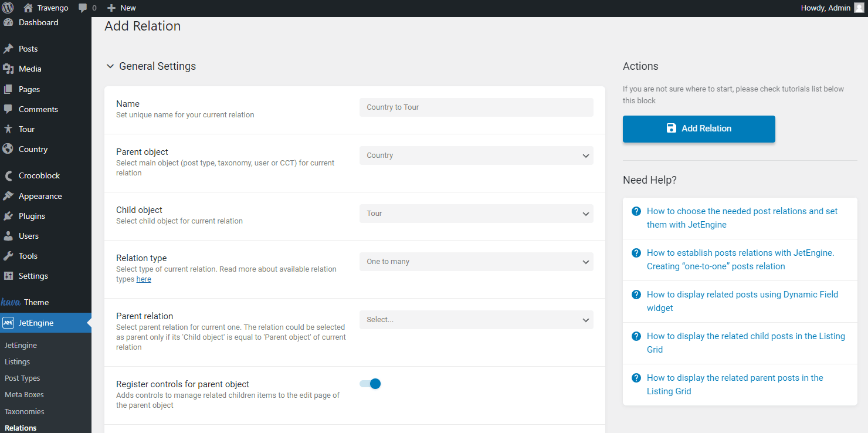Open tutorial on related parent posts Listing Grid

click(x=735, y=384)
